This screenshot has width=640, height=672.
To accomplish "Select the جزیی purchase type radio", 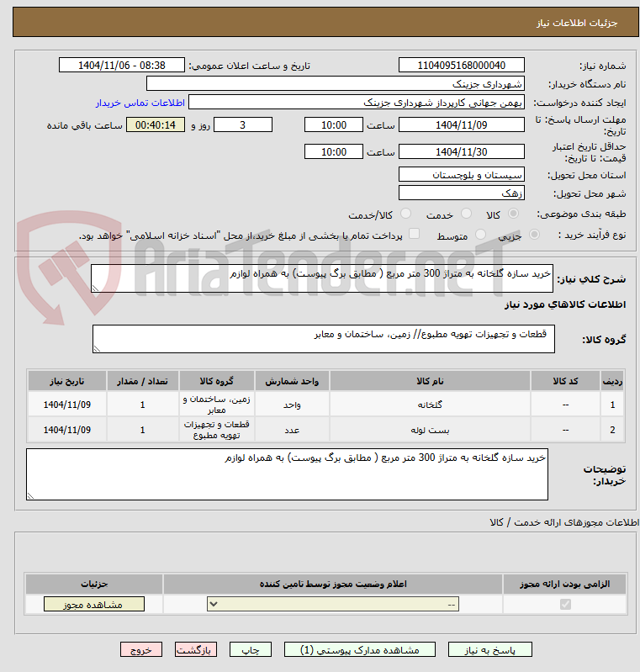I will pyautogui.click(x=534, y=235).
